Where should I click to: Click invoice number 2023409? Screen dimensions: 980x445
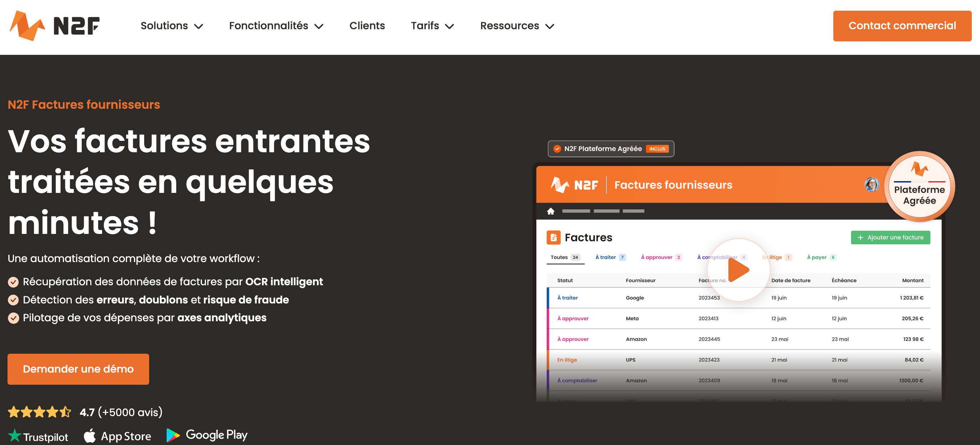(x=709, y=380)
